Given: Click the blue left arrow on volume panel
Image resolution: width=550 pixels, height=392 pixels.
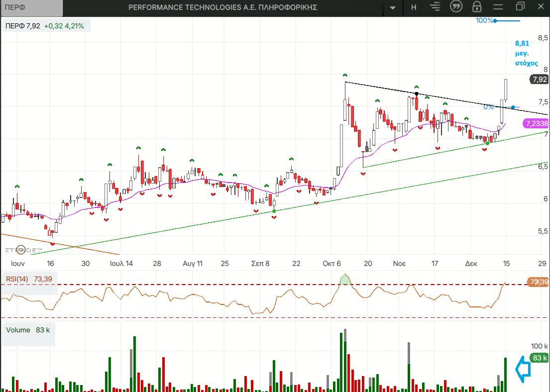Looking at the screenshot, I should pyautogui.click(x=522, y=369).
